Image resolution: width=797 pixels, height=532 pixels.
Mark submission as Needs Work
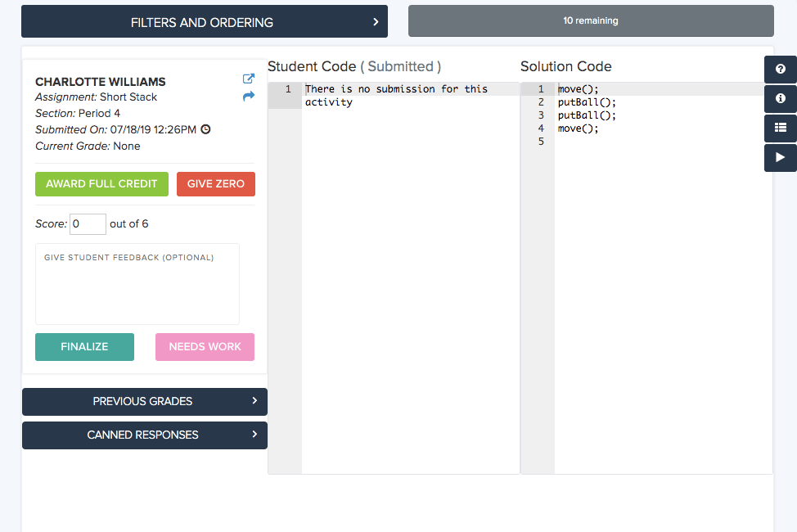click(205, 347)
